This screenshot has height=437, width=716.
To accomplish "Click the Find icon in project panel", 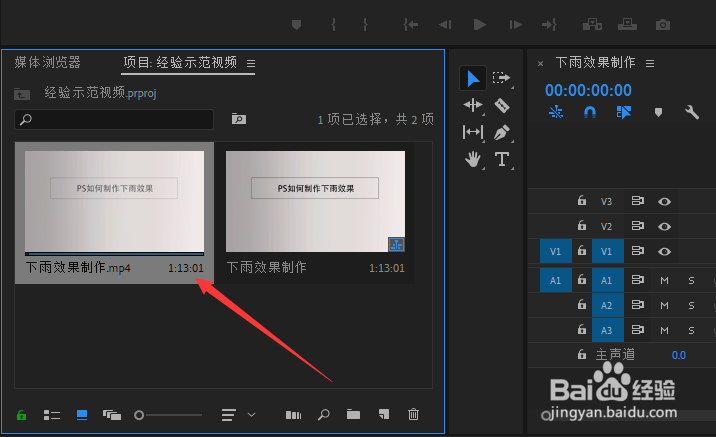I will click(324, 415).
